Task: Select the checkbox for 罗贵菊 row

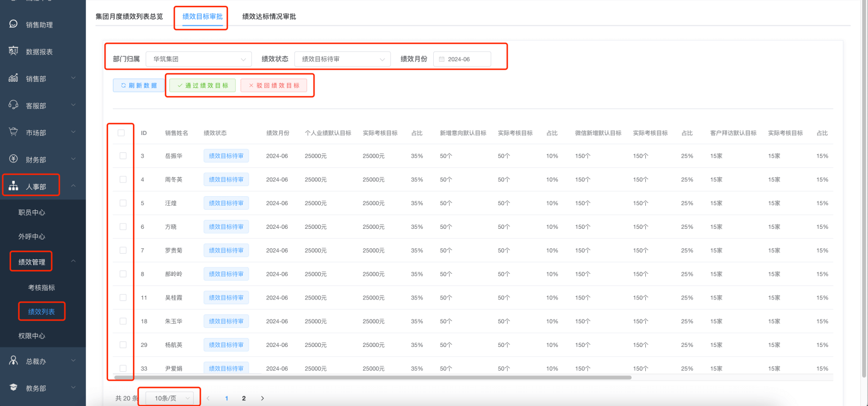Action: [123, 250]
